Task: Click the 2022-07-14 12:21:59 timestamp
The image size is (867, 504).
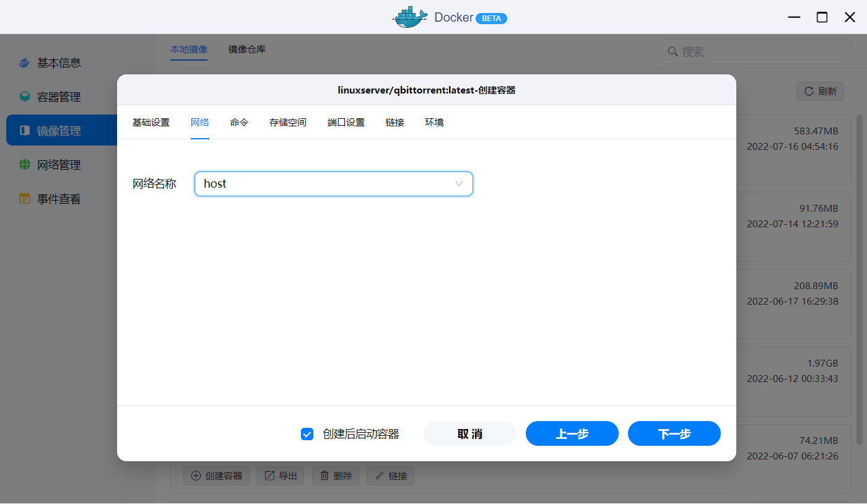Action: [792, 224]
